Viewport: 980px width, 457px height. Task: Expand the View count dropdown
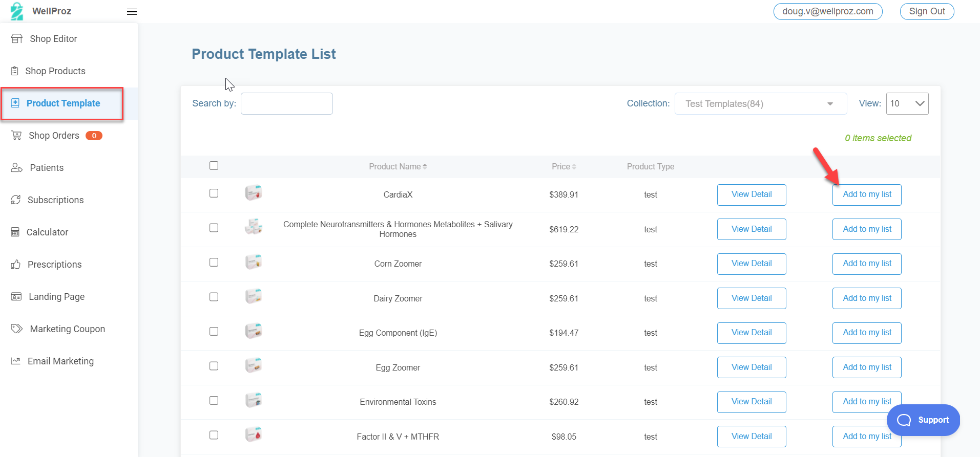(x=907, y=104)
